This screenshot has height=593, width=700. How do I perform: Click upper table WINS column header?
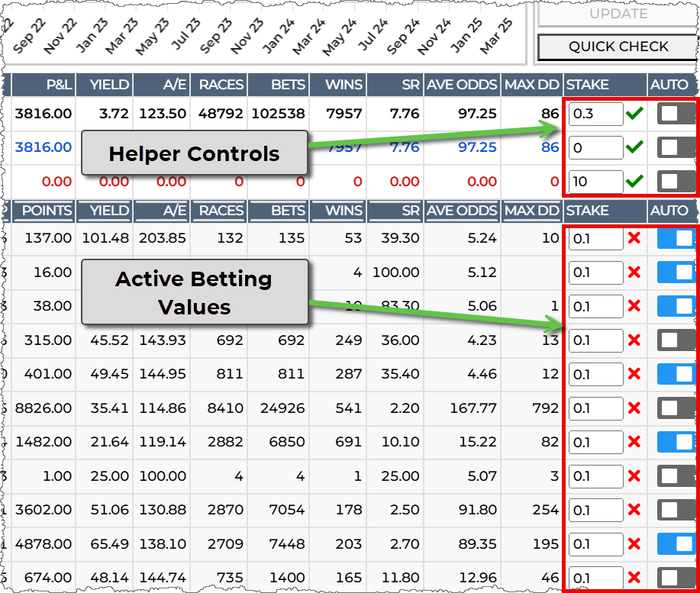(338, 85)
